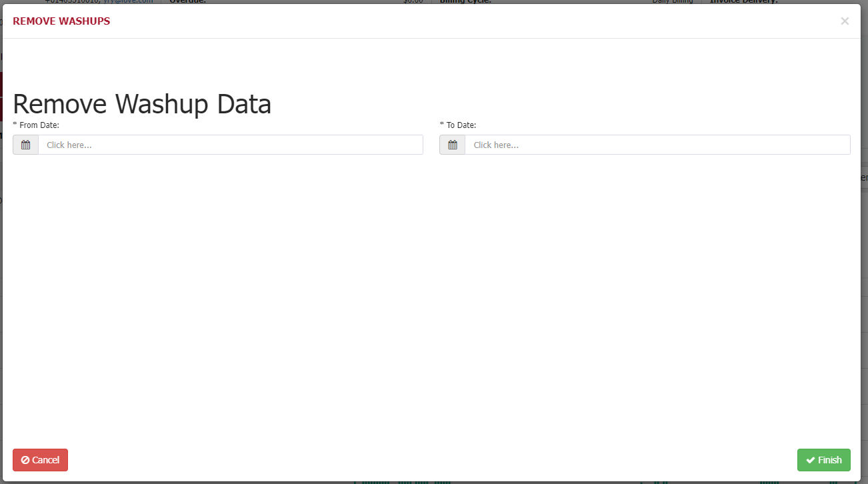868x484 pixels.
Task: Select the word "Finish" on green button
Action: pos(830,460)
